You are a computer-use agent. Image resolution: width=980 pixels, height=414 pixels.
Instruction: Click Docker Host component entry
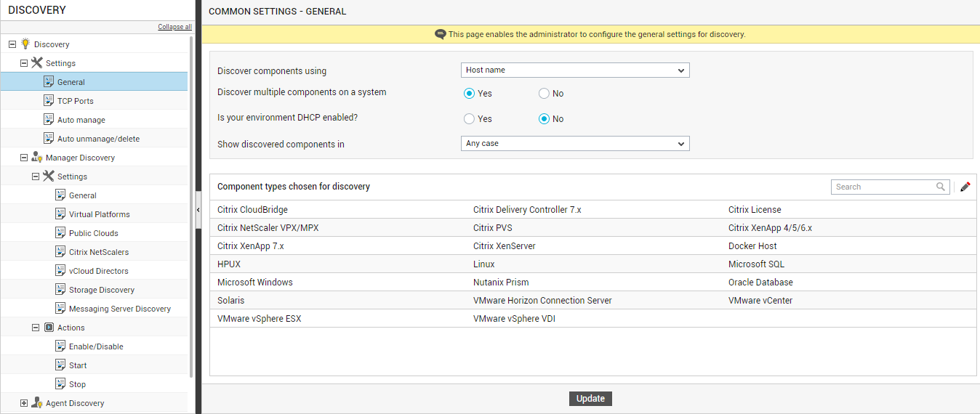click(752, 246)
